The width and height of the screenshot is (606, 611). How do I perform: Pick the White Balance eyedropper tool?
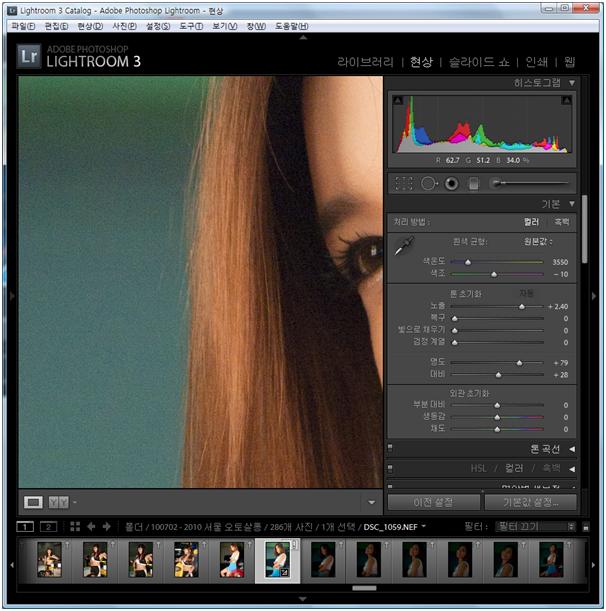404,246
